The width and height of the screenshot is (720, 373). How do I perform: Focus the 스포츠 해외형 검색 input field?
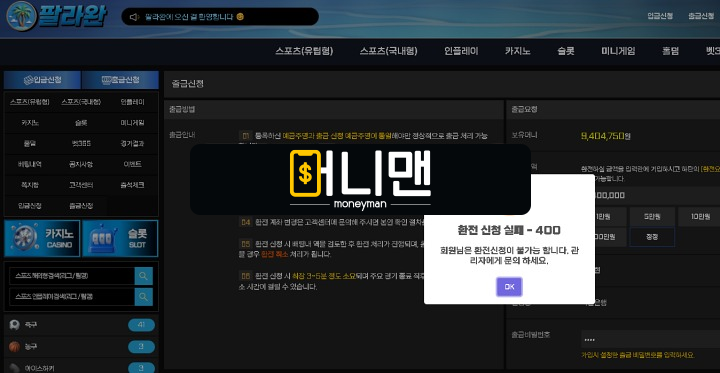point(72,276)
